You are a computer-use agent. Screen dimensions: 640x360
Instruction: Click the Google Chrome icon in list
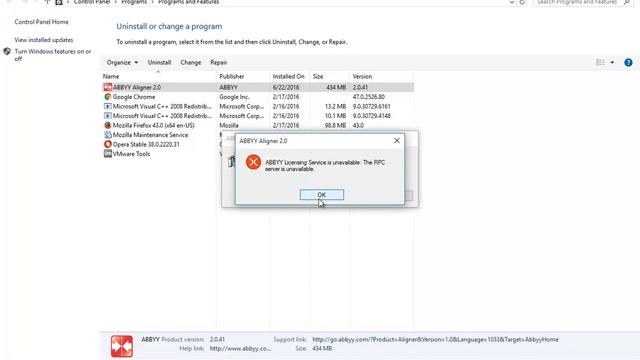107,97
